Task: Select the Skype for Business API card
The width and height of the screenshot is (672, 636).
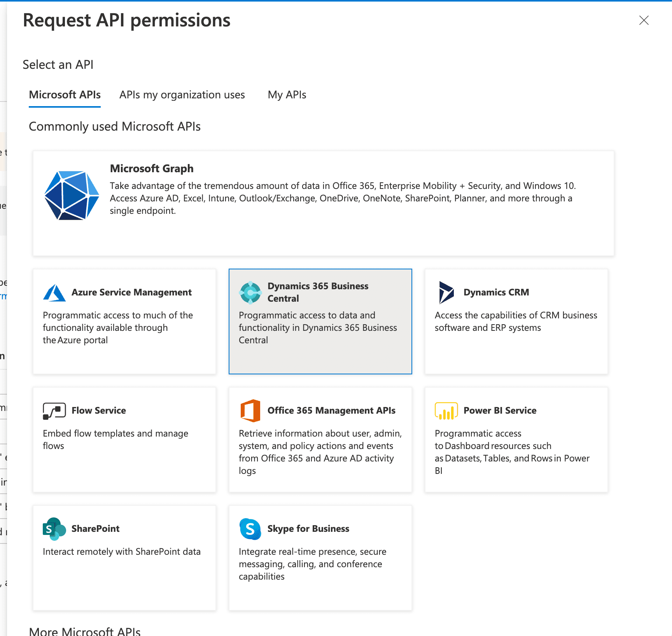Action: coord(320,558)
